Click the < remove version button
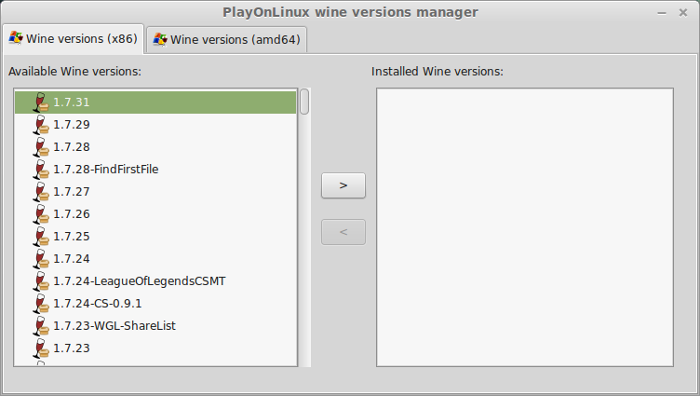This screenshot has width=700, height=396. pos(343,232)
